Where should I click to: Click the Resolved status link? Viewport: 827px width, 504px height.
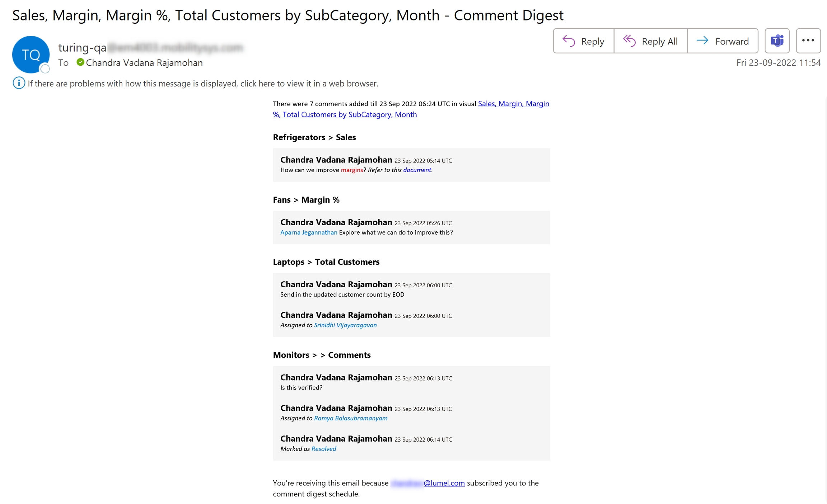pyautogui.click(x=323, y=449)
